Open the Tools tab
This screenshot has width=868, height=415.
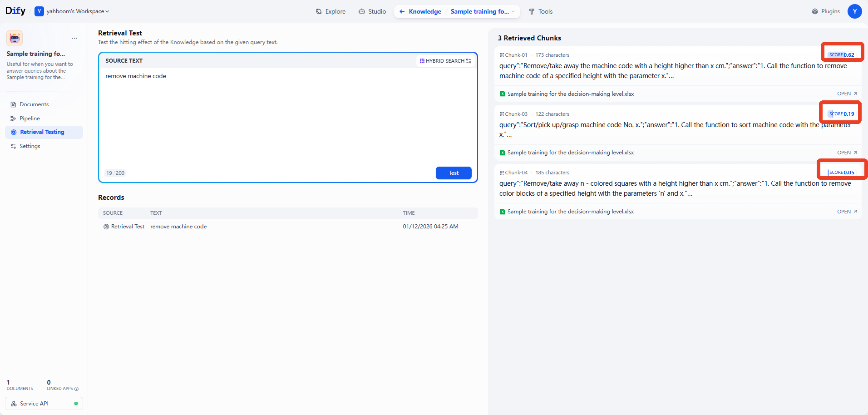pyautogui.click(x=541, y=11)
